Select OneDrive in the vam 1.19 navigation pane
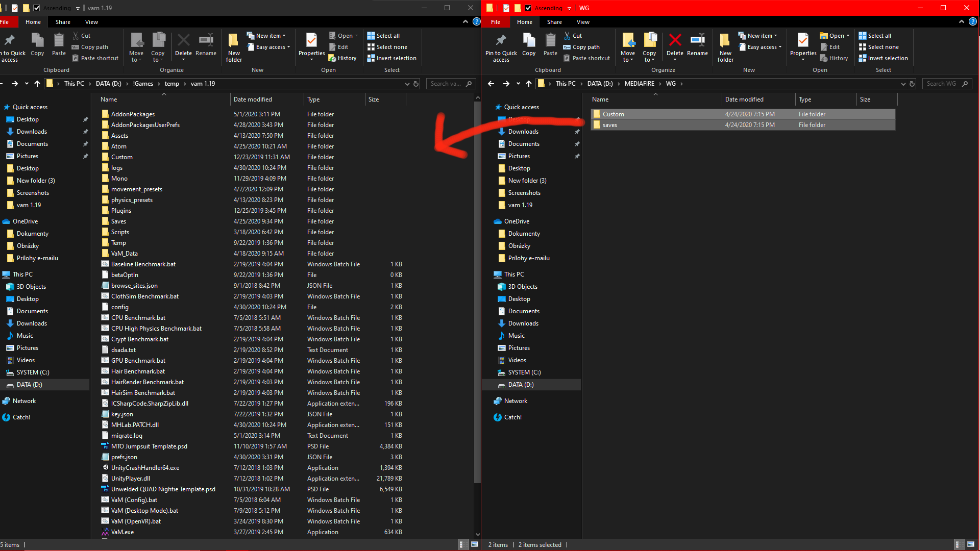 tap(25, 221)
